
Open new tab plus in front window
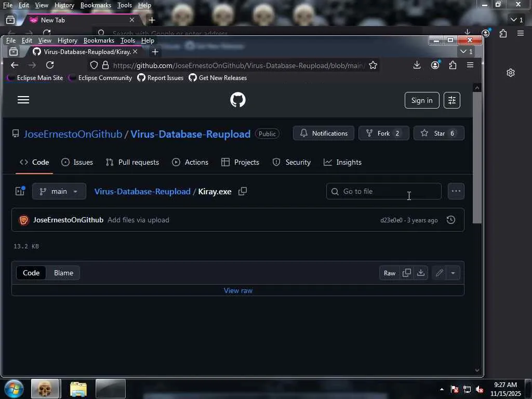[155, 51]
